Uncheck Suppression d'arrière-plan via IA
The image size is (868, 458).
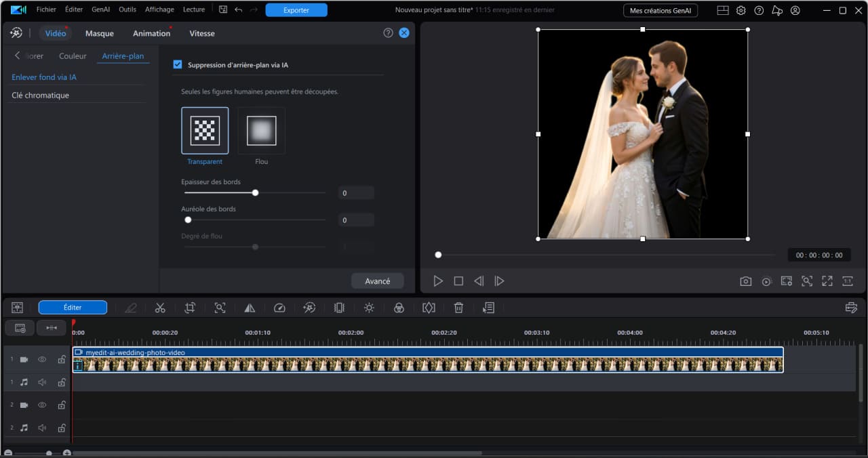[178, 64]
